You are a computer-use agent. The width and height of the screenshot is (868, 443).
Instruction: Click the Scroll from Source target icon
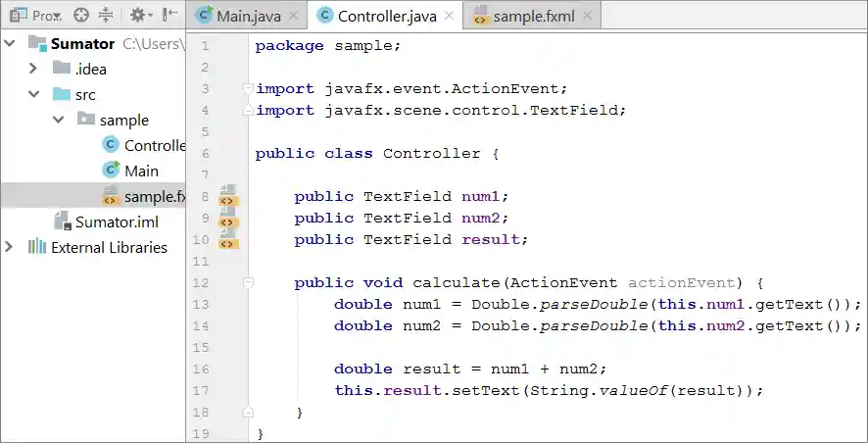click(81, 15)
